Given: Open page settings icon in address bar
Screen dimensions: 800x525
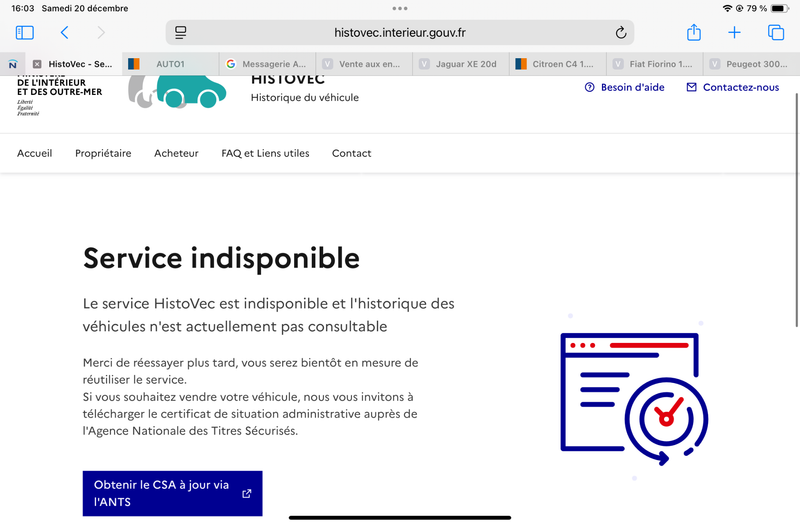Looking at the screenshot, I should click(181, 33).
